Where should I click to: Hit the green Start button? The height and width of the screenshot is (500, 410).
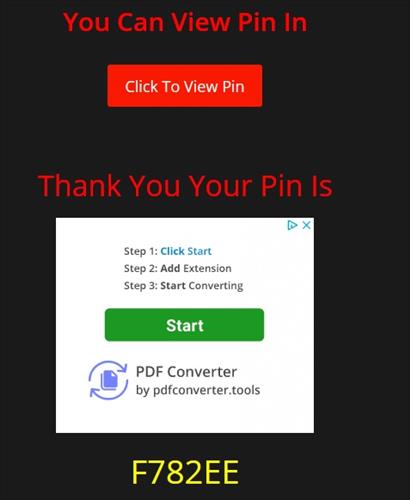point(184,325)
